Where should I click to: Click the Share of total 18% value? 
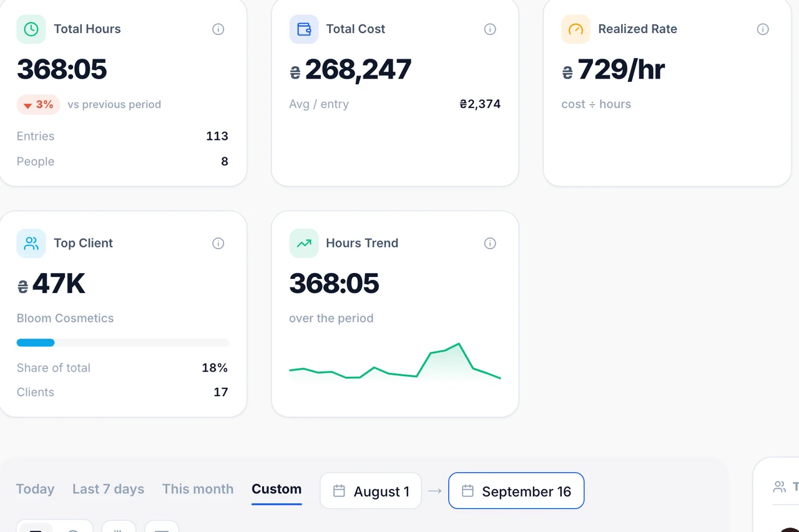(x=215, y=368)
